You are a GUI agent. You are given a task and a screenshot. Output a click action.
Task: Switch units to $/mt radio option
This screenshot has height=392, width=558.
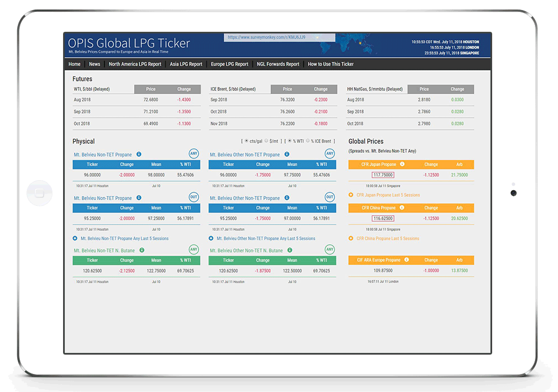(x=266, y=142)
